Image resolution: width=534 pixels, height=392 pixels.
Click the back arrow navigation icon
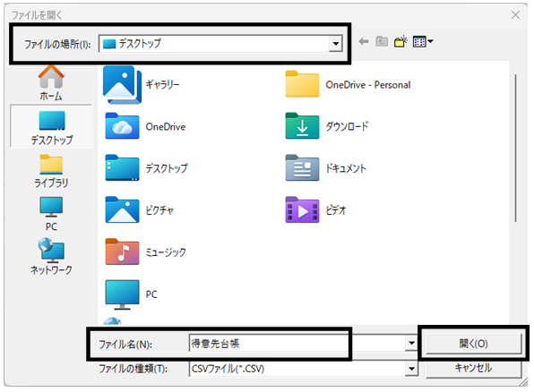pos(364,42)
